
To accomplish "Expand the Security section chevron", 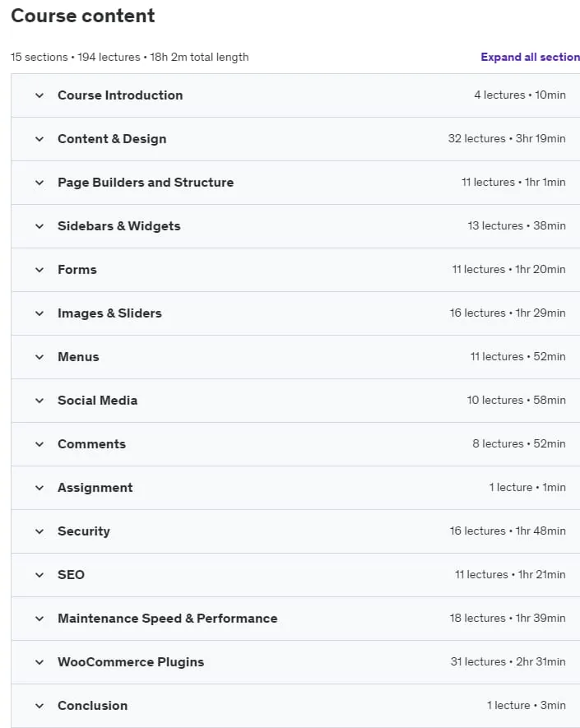I will pos(39,531).
